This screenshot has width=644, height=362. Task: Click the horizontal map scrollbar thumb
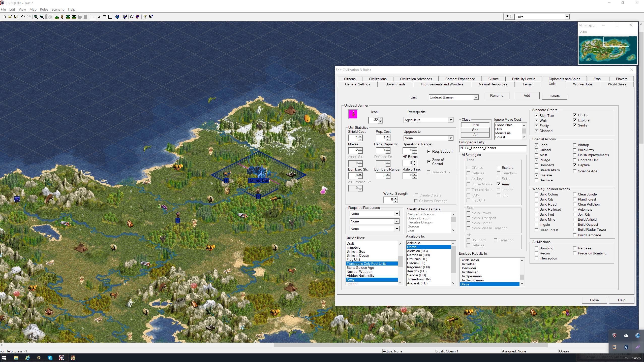(410, 345)
